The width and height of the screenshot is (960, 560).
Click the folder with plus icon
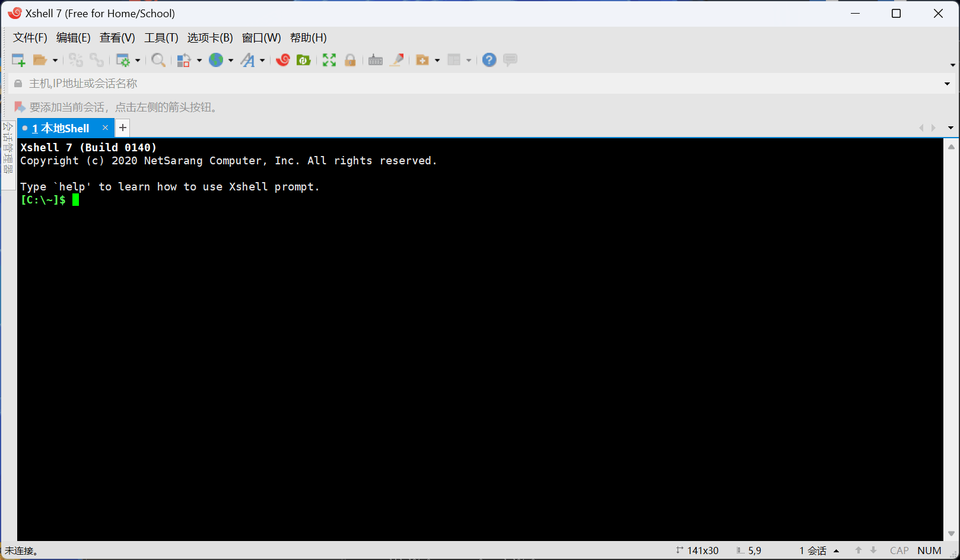pos(422,60)
